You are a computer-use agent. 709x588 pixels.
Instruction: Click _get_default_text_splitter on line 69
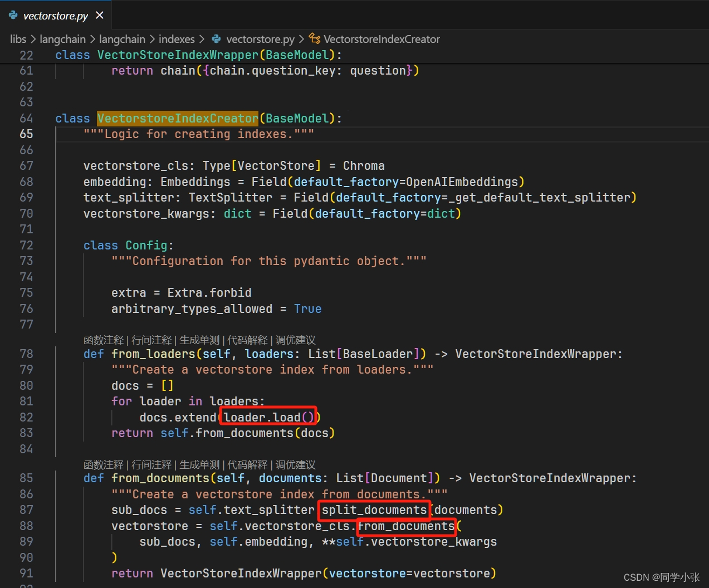(x=540, y=197)
